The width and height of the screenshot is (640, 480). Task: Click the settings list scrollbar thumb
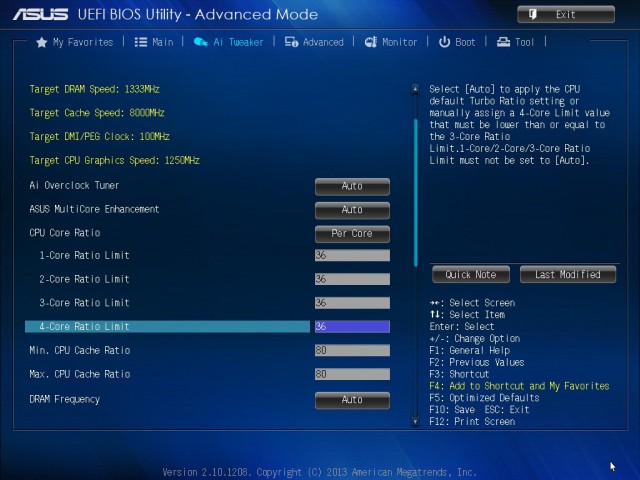[x=416, y=193]
